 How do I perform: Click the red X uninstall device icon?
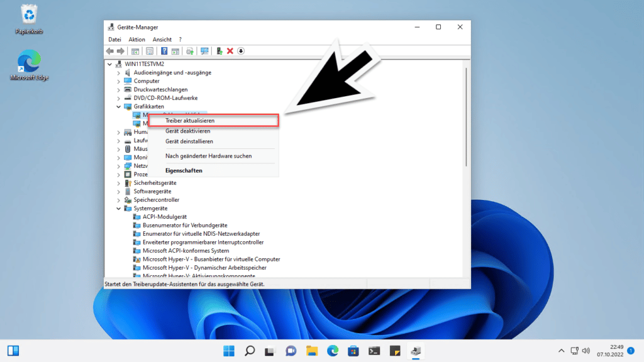click(230, 51)
